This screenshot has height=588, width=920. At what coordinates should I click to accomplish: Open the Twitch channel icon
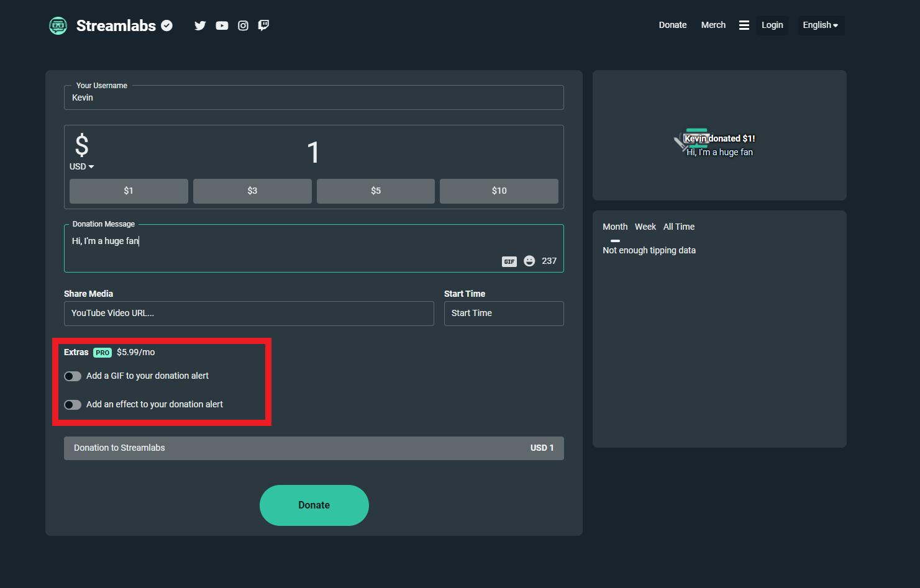point(263,25)
